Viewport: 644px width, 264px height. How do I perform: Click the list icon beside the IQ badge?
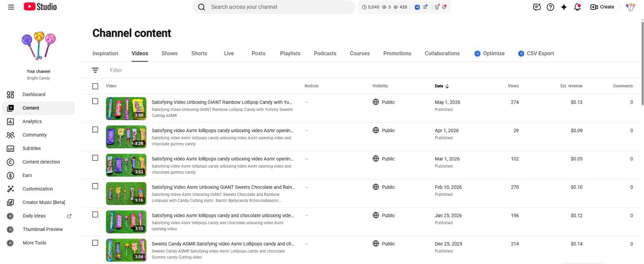click(425, 7)
